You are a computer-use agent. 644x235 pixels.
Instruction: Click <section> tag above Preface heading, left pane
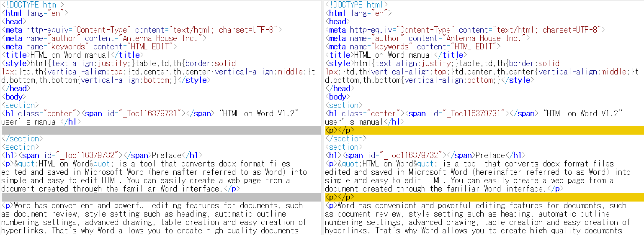click(20, 147)
